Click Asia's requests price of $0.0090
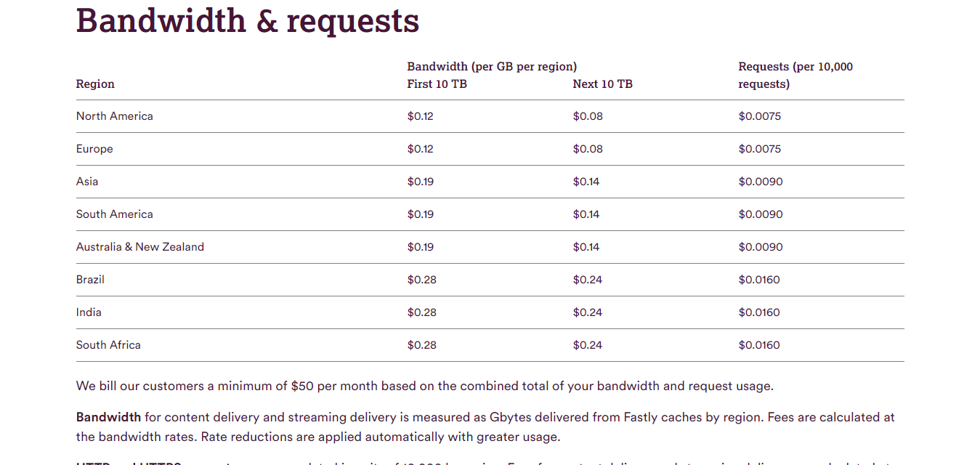The width and height of the screenshot is (980, 465). (761, 182)
